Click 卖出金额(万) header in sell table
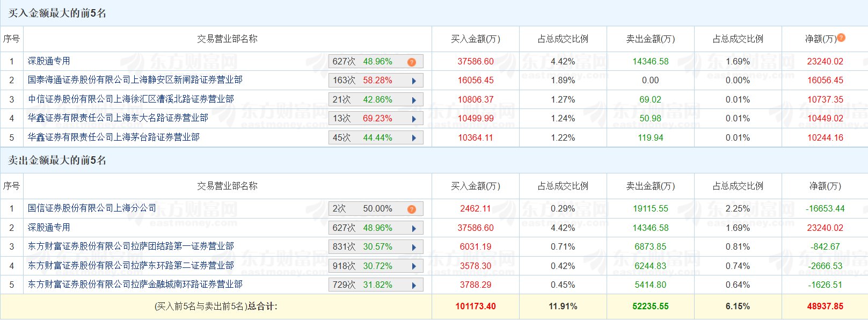Viewport: 868px width, 320px height. [x=651, y=186]
